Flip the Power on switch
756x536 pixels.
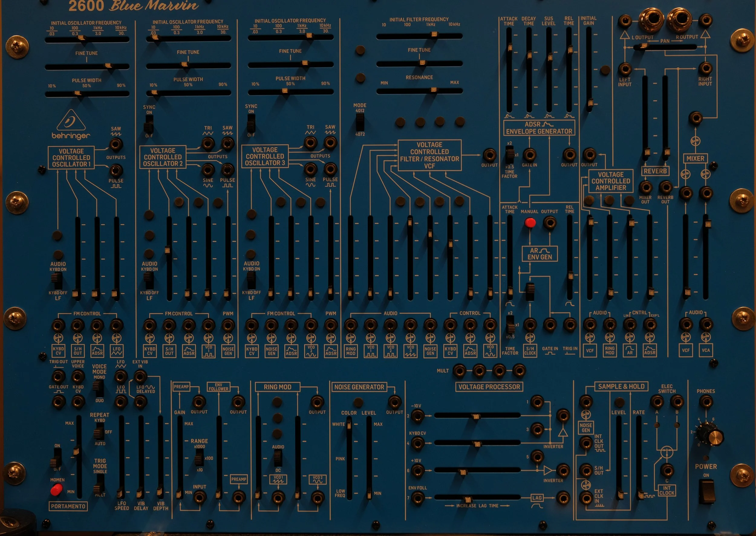(707, 492)
